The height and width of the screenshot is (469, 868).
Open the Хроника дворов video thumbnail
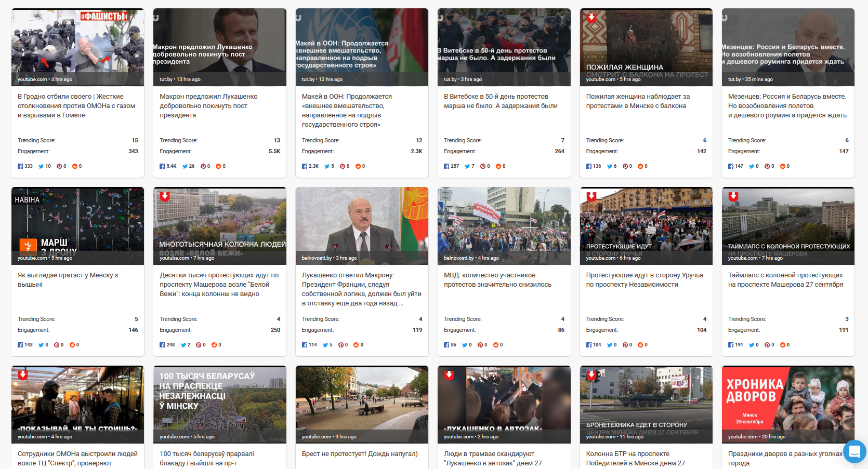click(788, 405)
